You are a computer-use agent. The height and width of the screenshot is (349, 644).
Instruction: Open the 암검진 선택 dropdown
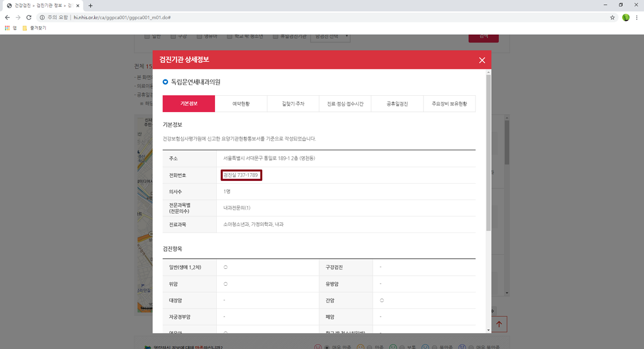pyautogui.click(x=330, y=36)
